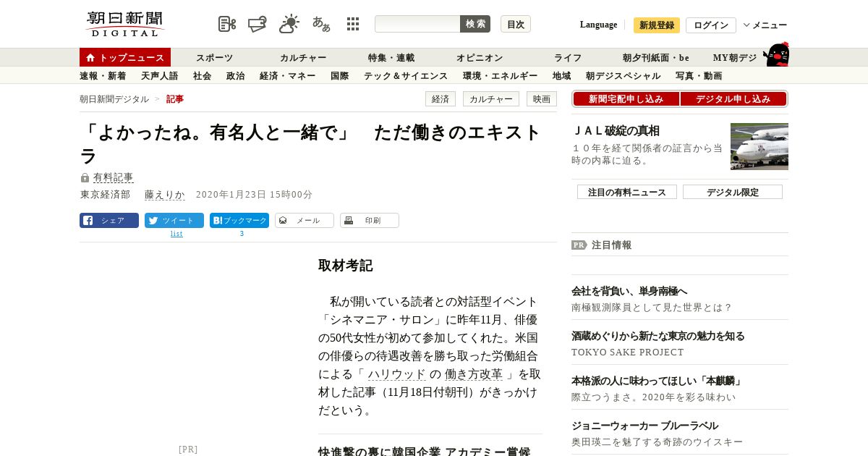Image resolution: width=868 pixels, height=456 pixels.
Task: Select 国際 submenu item
Action: [340, 75]
